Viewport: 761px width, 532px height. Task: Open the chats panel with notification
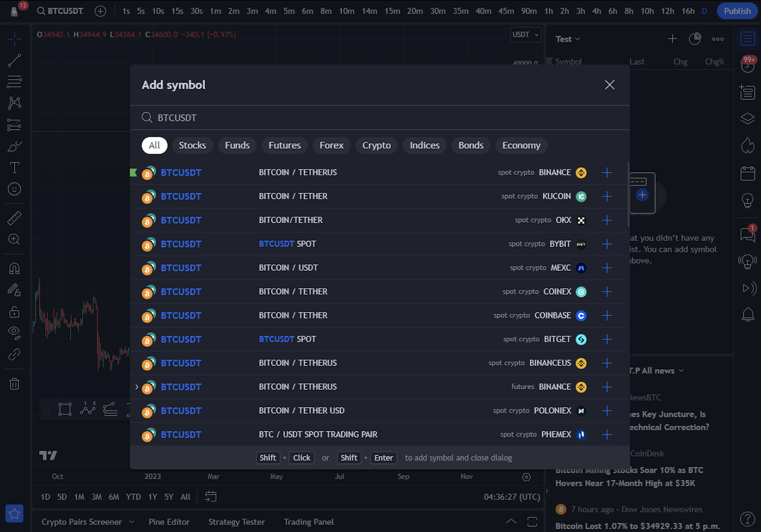(748, 233)
